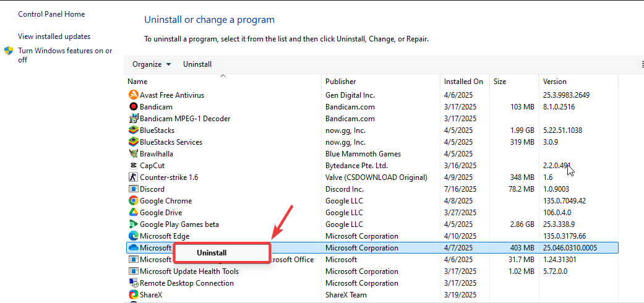Click the Discord program icon

click(133, 189)
